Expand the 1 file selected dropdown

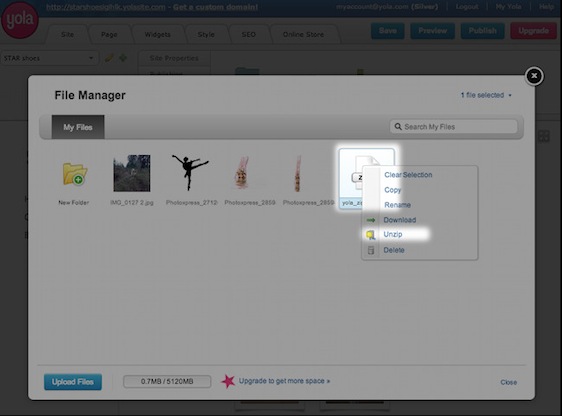[x=486, y=95]
